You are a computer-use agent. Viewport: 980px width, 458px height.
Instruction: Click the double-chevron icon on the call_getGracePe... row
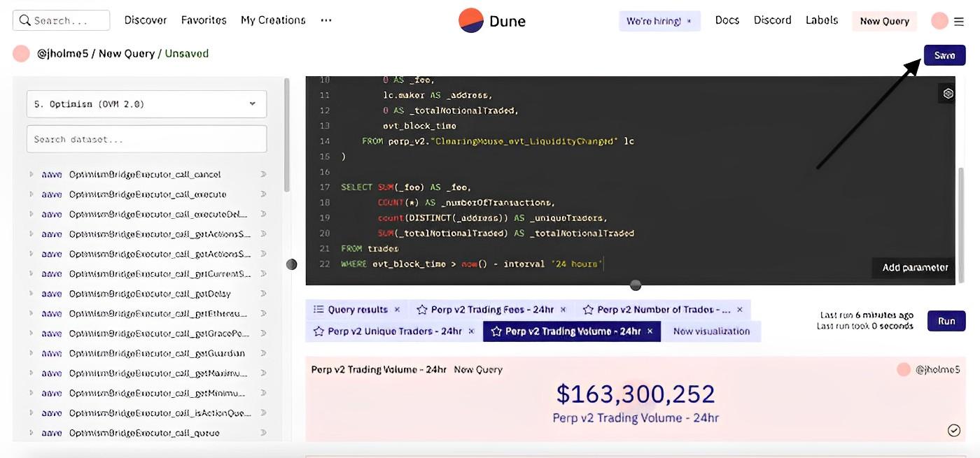[263, 334]
